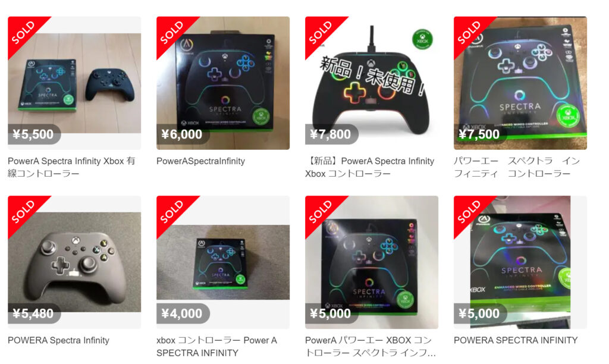Open the 新品！未使用！ controller thumbnail
The width and height of the screenshot is (609, 364).
click(x=372, y=83)
